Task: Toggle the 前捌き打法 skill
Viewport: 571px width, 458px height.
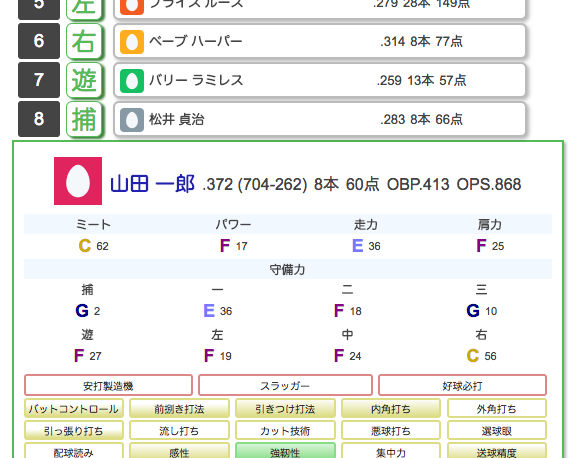Action: click(179, 408)
